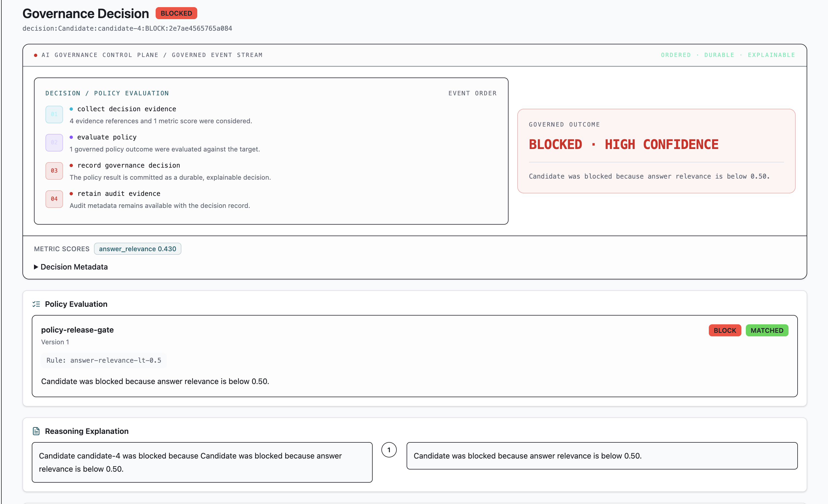The image size is (828, 504).
Task: Expand the Decision Metadata disclosure triangle
Action: (36, 267)
